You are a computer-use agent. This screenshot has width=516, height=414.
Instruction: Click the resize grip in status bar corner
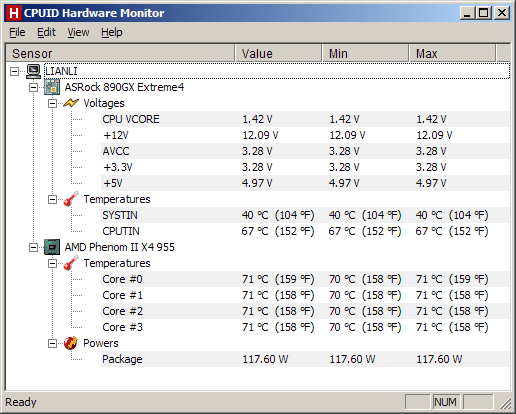click(505, 403)
